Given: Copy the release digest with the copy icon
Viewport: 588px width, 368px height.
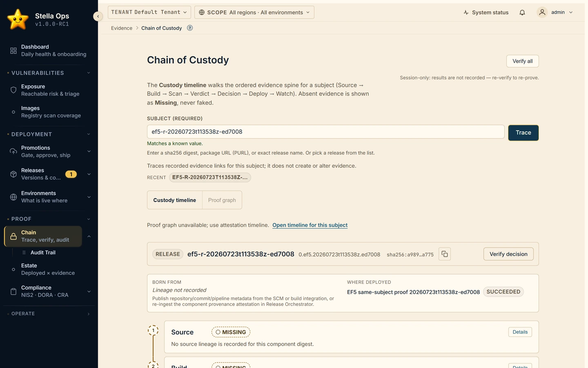Looking at the screenshot, I should click(445, 254).
